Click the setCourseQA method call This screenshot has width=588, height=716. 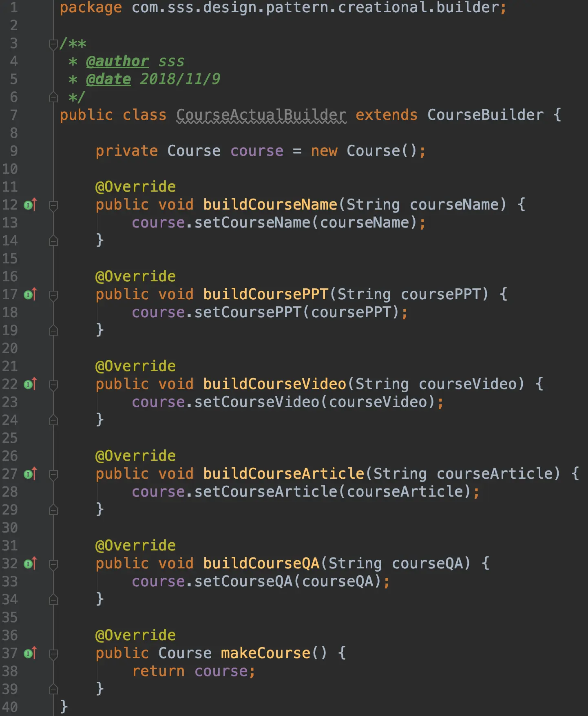point(243,581)
